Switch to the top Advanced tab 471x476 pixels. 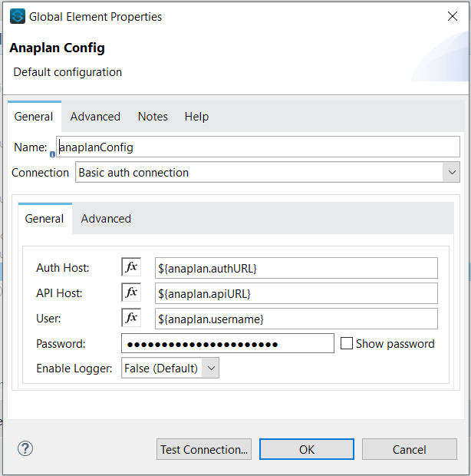click(95, 117)
